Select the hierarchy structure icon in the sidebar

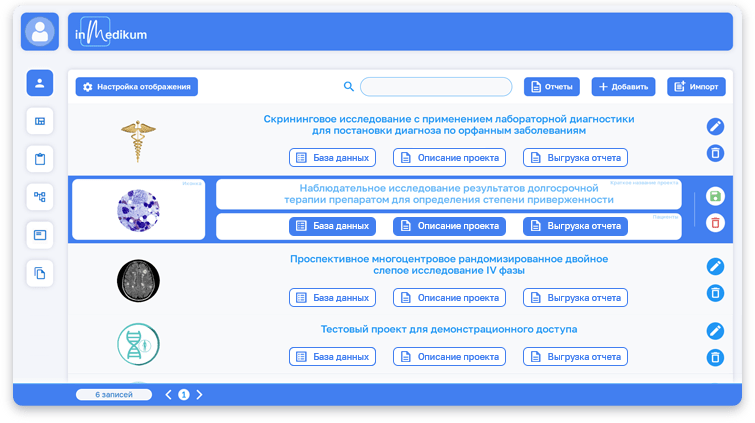[x=40, y=197]
